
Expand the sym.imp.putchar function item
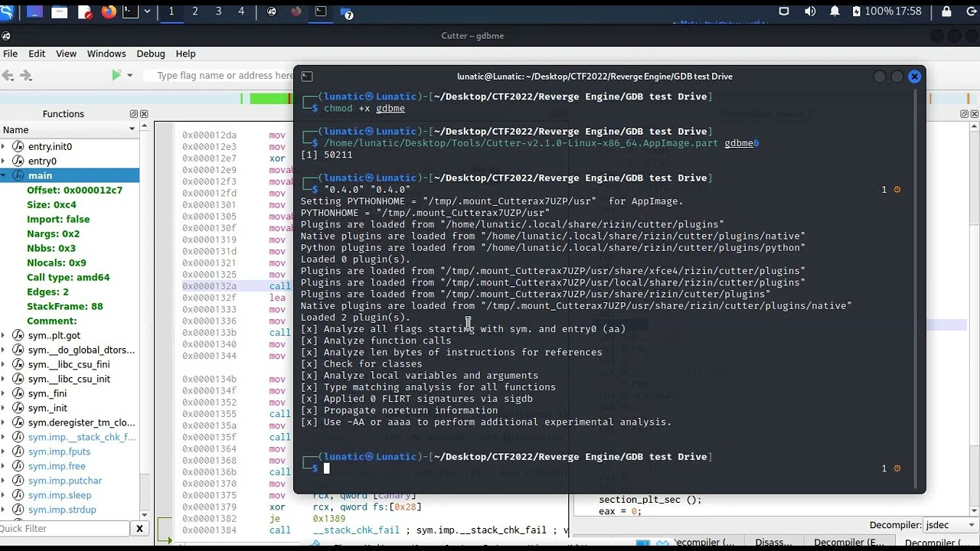point(5,481)
